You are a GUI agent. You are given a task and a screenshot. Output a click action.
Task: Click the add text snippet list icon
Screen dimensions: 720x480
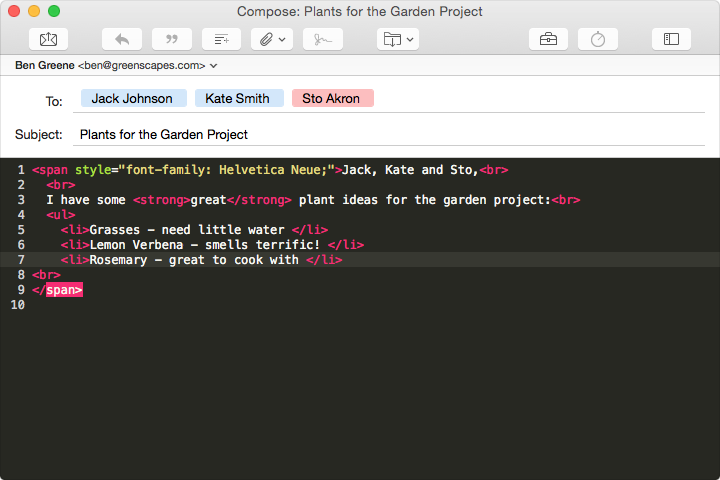coord(222,39)
